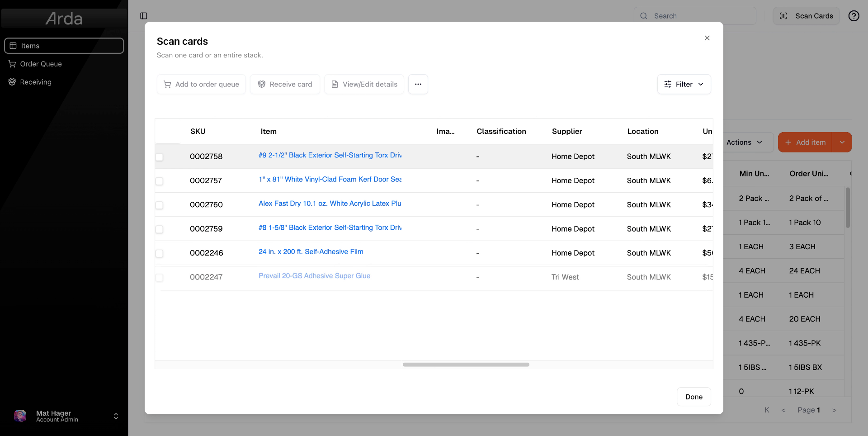Click the horizontal scrollbar in the cards table

coord(466,365)
